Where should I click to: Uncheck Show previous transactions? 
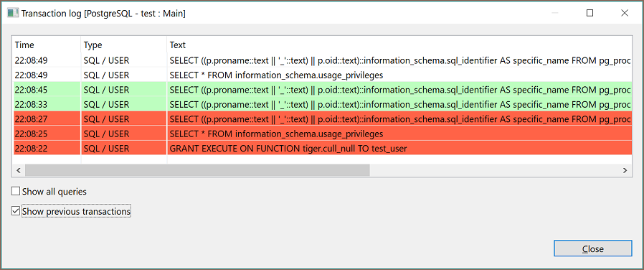16,211
